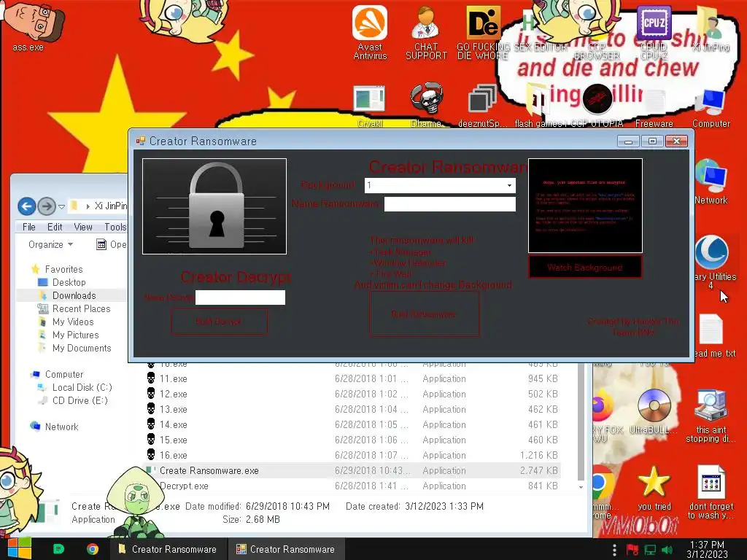Select the Cryakl desktop icon

click(x=370, y=106)
